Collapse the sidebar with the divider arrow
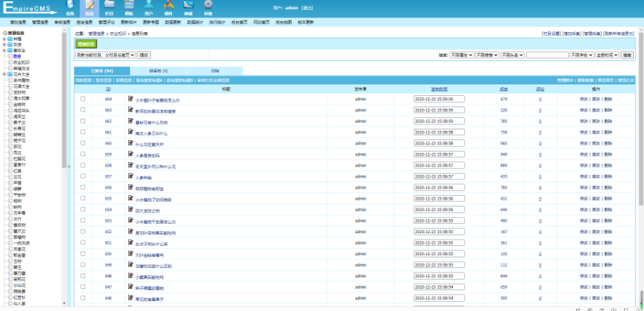This screenshot has width=644, height=311. 69,166
